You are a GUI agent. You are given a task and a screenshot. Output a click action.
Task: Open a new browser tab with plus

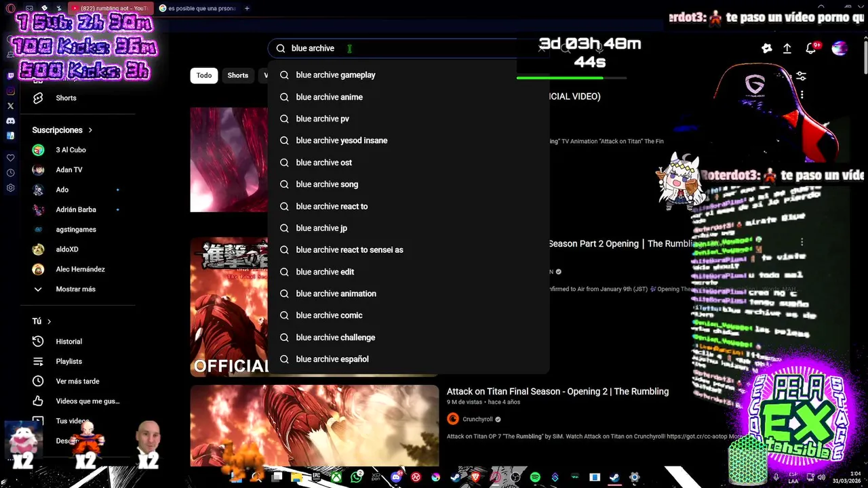coord(247,8)
